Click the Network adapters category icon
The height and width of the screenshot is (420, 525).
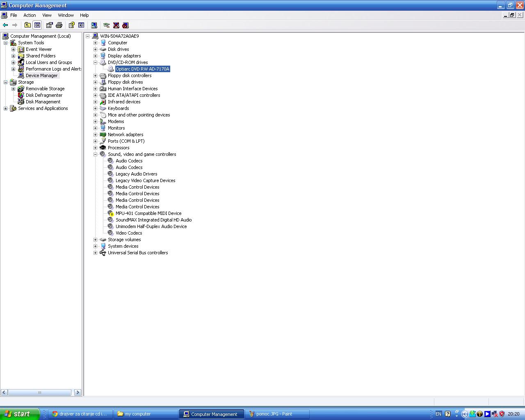(x=103, y=135)
